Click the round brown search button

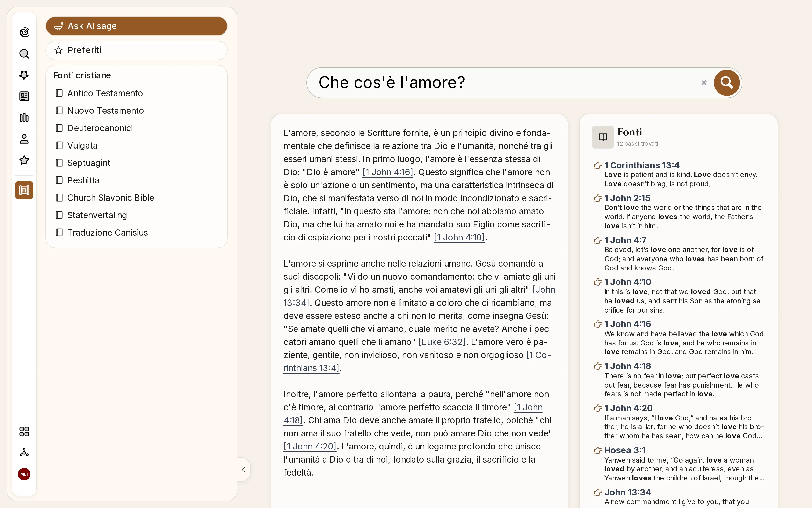click(727, 83)
